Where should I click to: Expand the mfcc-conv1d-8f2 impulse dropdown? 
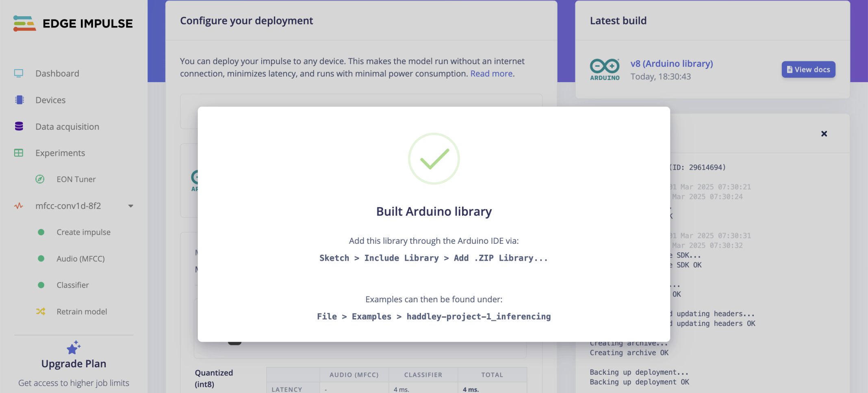[131, 206]
